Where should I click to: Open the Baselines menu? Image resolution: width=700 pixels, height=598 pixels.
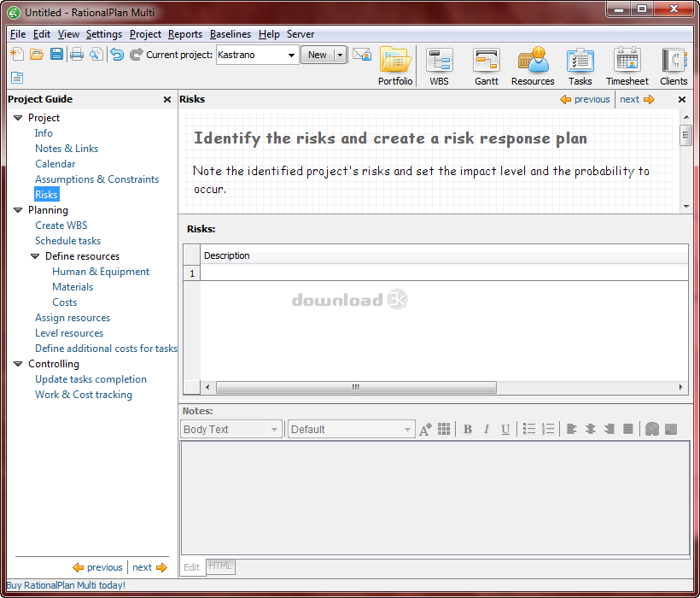[230, 34]
